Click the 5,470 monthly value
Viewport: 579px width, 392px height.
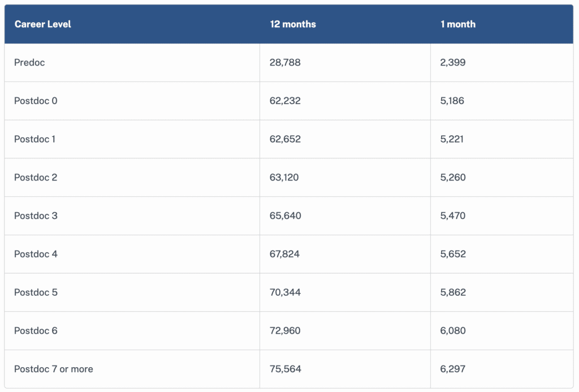pyautogui.click(x=453, y=216)
